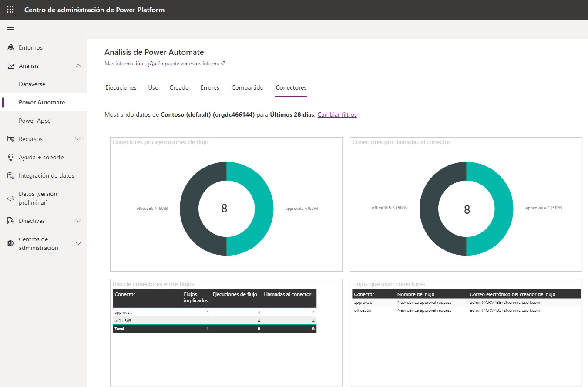Sort by Conector column in usage table
The image size is (588, 387).
point(147,299)
